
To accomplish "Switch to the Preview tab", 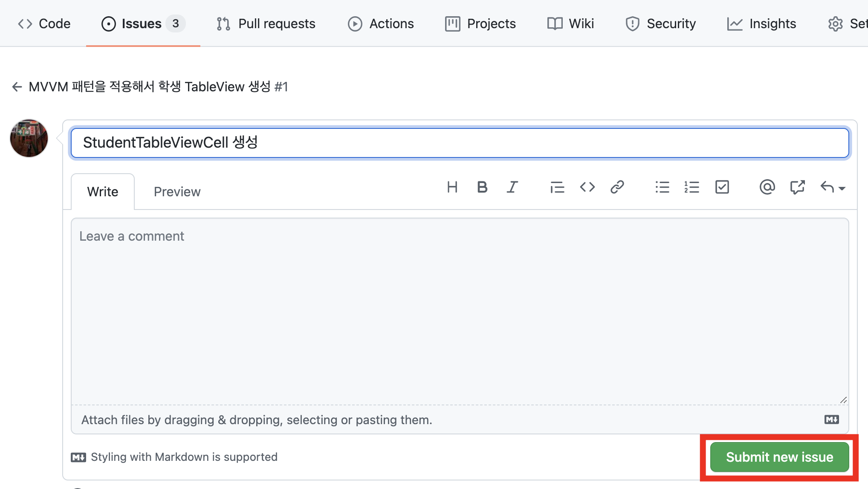I will coord(177,192).
